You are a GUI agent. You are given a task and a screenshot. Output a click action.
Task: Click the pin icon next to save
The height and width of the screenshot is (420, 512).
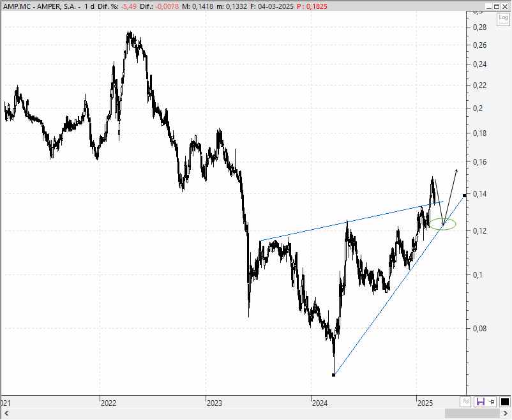[x=492, y=401]
